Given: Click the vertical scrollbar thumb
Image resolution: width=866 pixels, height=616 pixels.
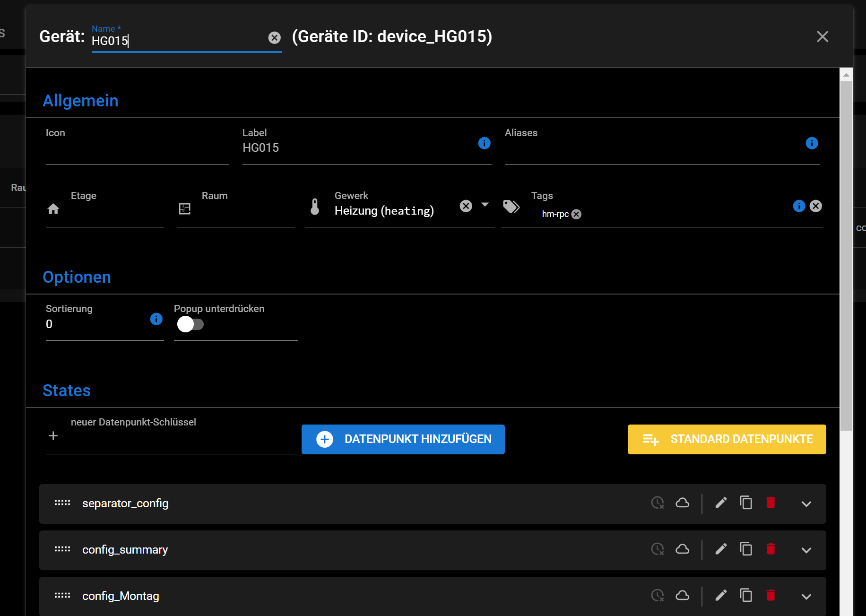Looking at the screenshot, I should (x=846, y=256).
